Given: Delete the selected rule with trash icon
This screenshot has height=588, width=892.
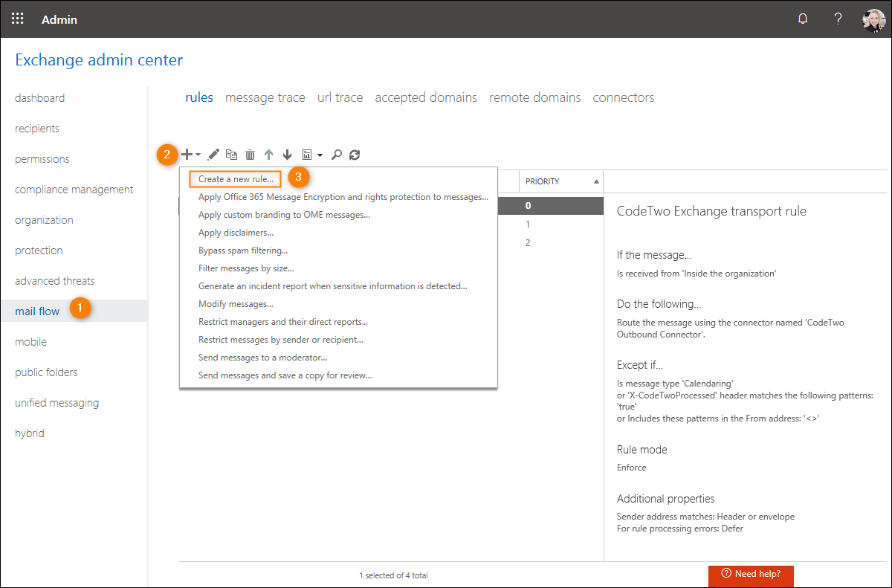Looking at the screenshot, I should click(x=250, y=154).
